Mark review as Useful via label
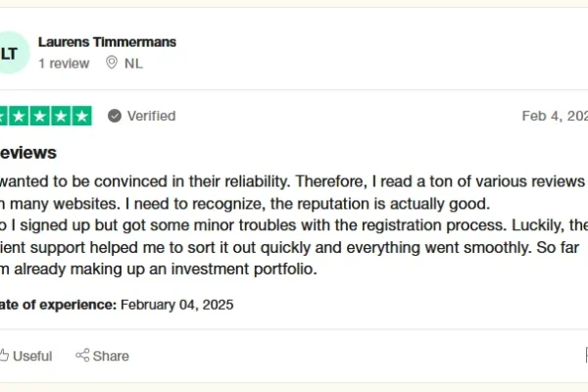Viewport: 588px width, 392px height. point(34,356)
